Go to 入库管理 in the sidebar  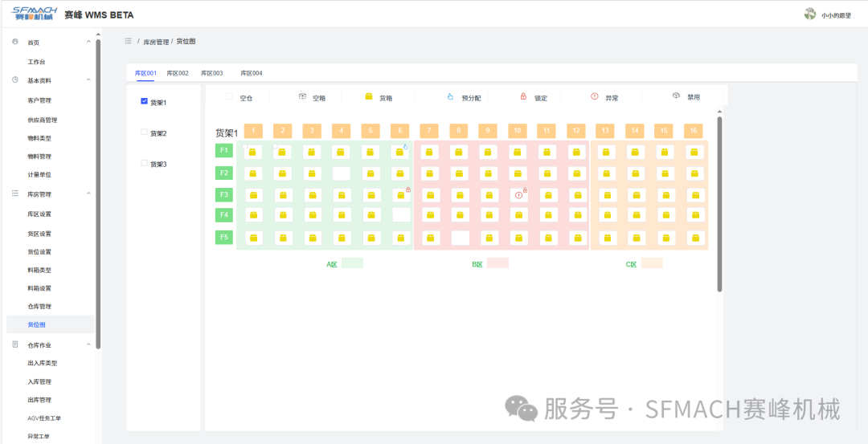(x=39, y=381)
